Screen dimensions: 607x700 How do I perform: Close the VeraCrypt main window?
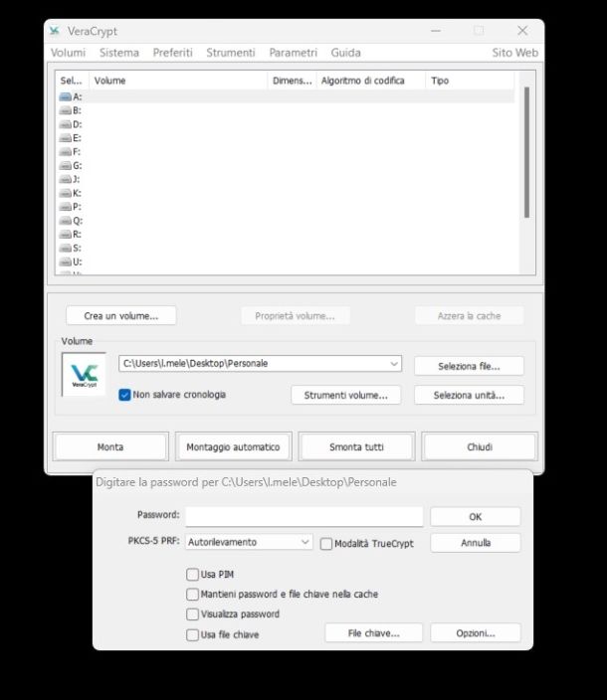(x=522, y=31)
